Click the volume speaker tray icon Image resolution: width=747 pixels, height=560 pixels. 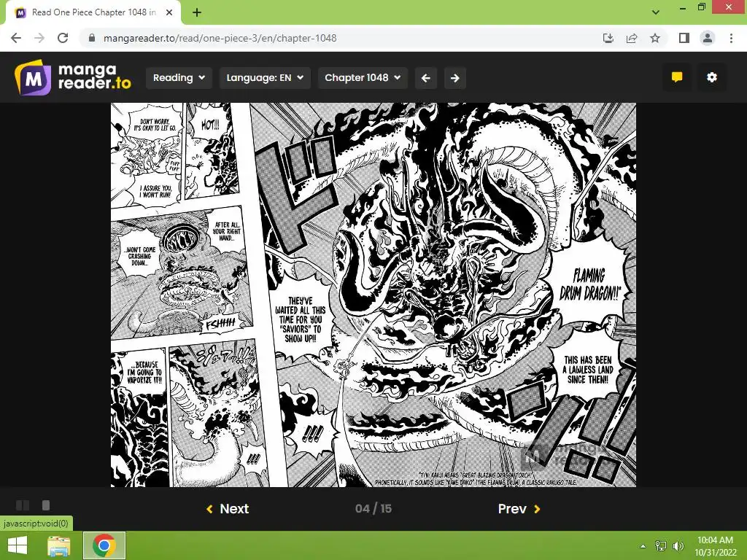click(678, 545)
